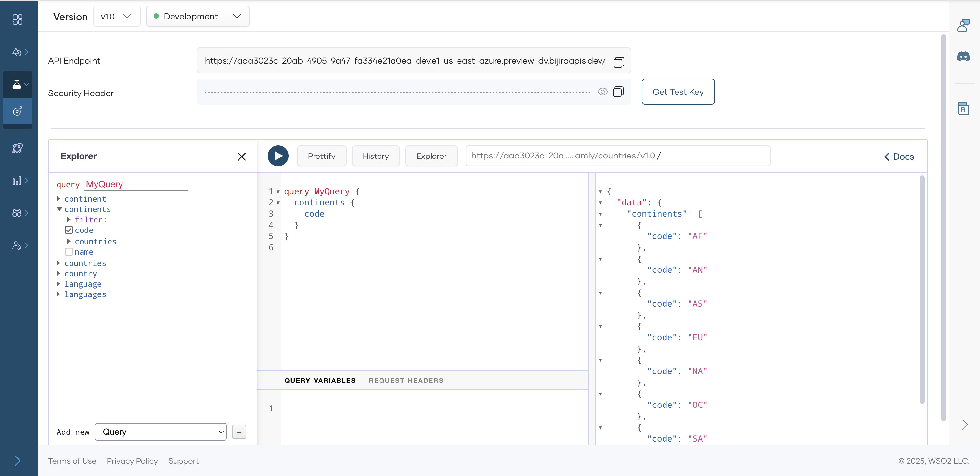Click the Prettify button
The image size is (980, 476).
(321, 156)
